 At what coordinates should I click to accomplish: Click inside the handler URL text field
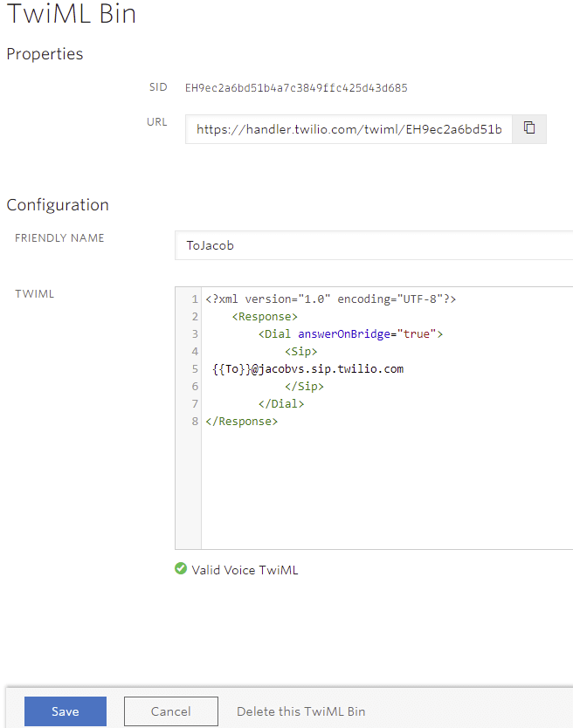click(349, 129)
